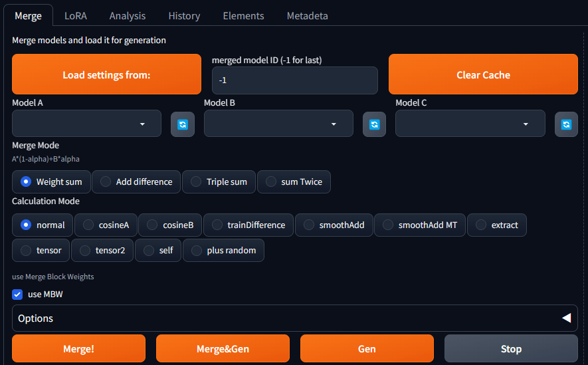
Task: Click refresh icon next to Model A
Action: pyautogui.click(x=183, y=124)
